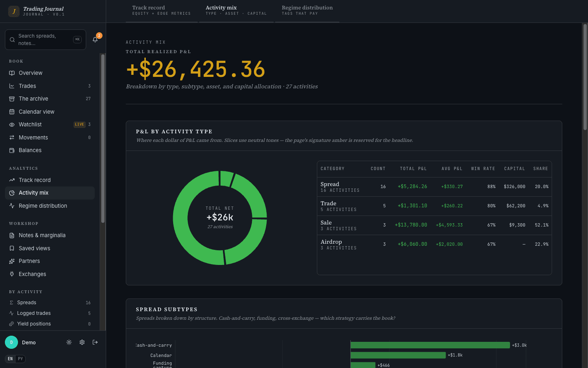
Task: Click the Logged trades pulse icon
Action: click(x=11, y=313)
